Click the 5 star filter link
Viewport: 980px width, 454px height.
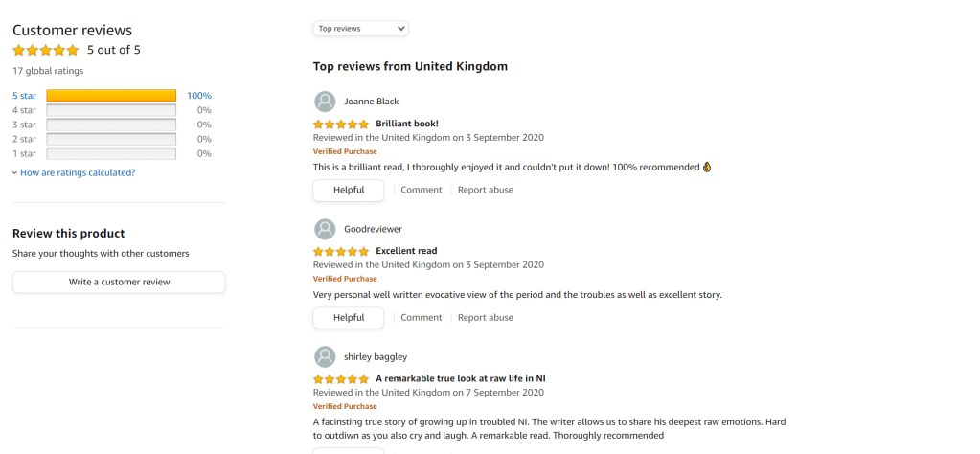[24, 96]
